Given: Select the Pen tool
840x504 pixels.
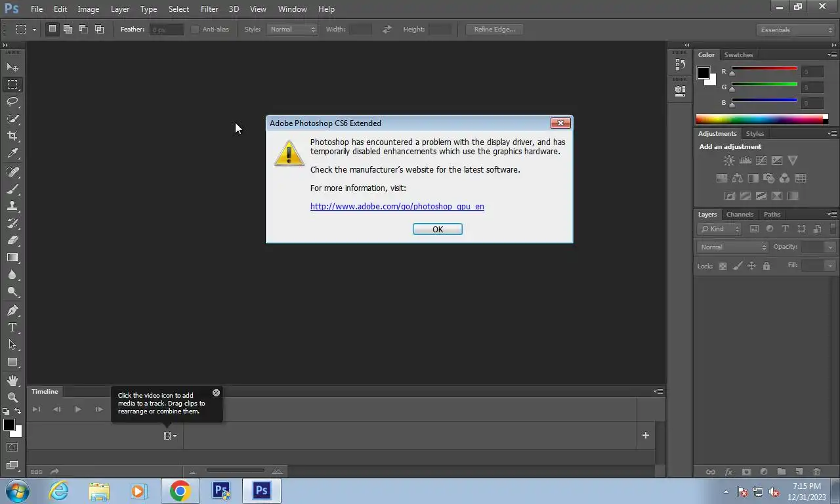Looking at the screenshot, I should [x=12, y=310].
